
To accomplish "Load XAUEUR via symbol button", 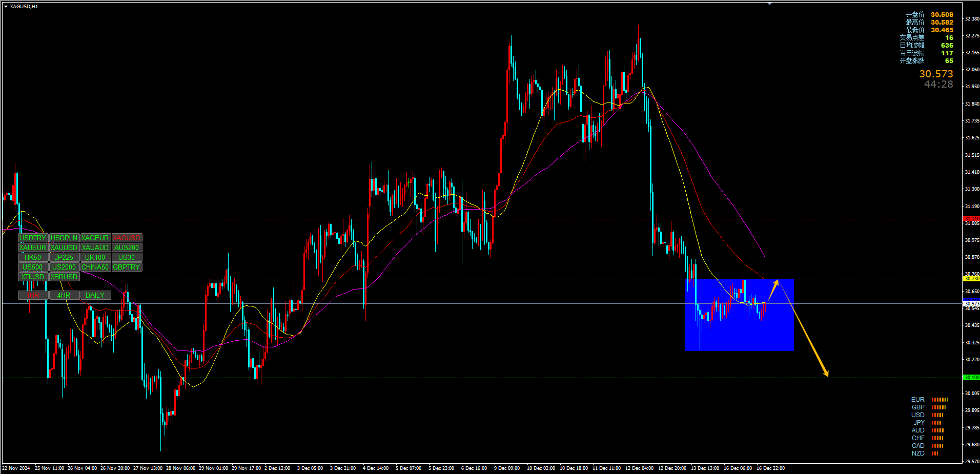I will (33, 247).
